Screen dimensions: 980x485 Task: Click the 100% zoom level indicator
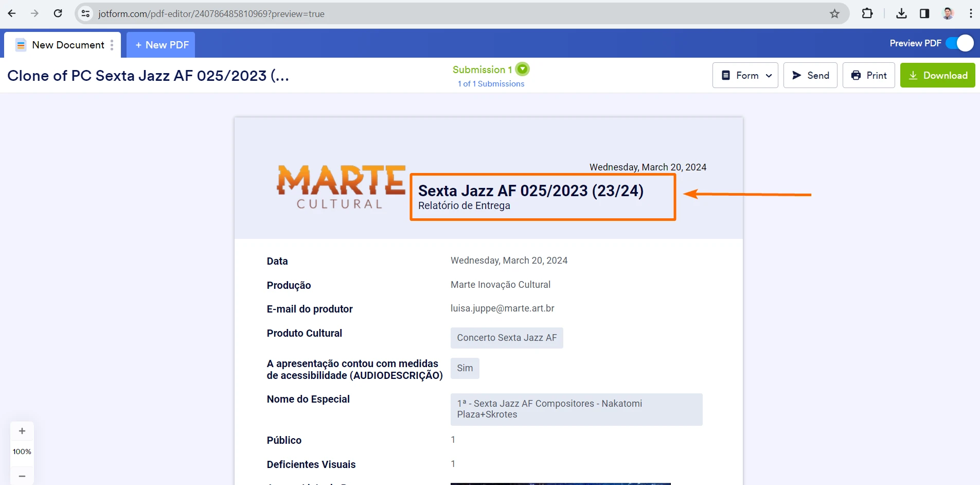pos(22,452)
